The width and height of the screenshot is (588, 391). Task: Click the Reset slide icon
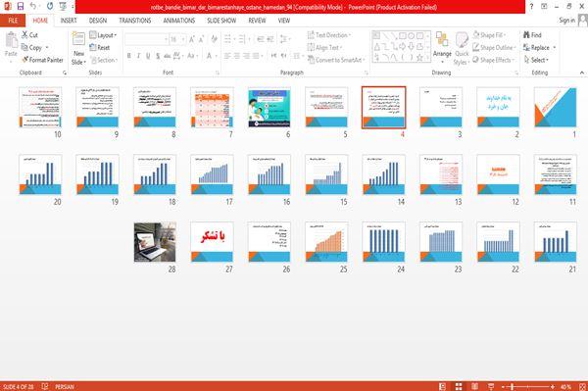[x=93, y=47]
